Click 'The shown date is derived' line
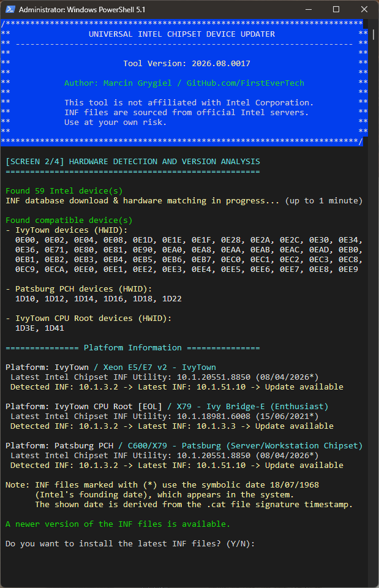Image resolution: width=379 pixels, height=588 pixels. 194,504
